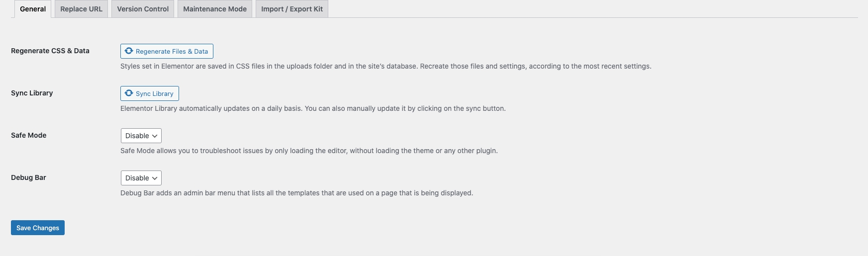Screen dimensions: 868x256
Task: Click the Safe Mode field label
Action: tap(29, 135)
